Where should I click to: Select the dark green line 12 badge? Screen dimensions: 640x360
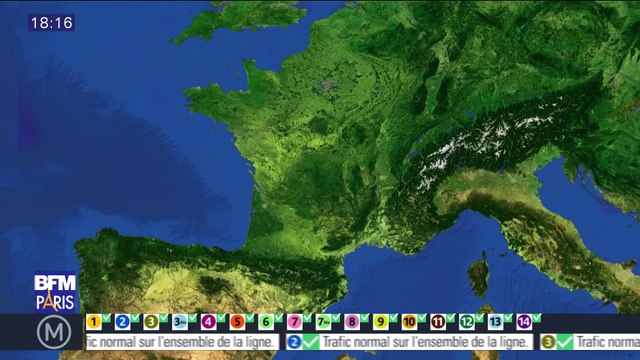coord(467,322)
